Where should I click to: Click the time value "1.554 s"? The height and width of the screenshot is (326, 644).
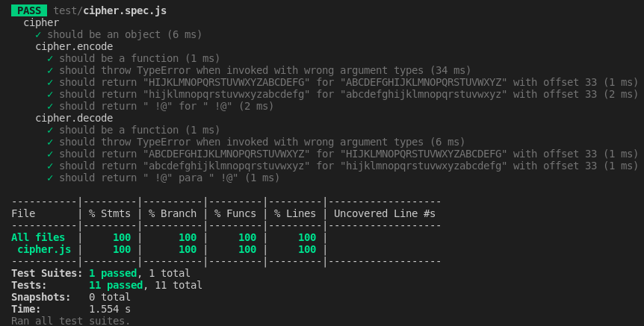point(110,308)
